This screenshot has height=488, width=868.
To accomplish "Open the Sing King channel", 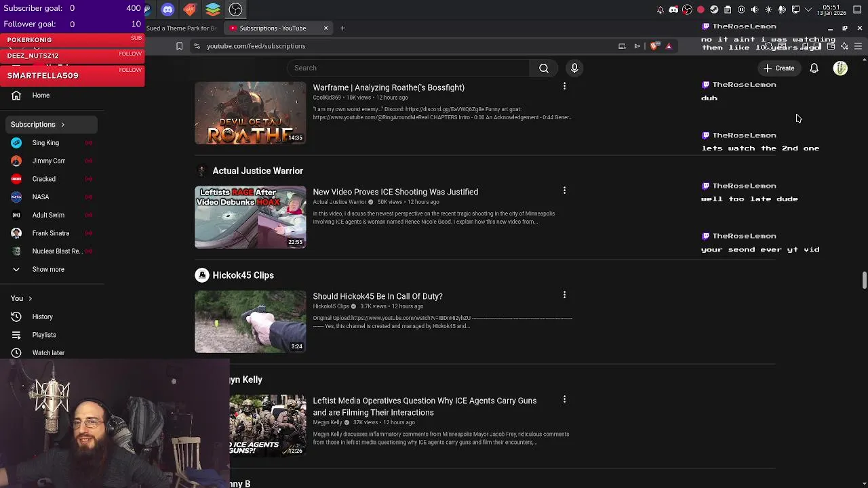I will [53, 143].
